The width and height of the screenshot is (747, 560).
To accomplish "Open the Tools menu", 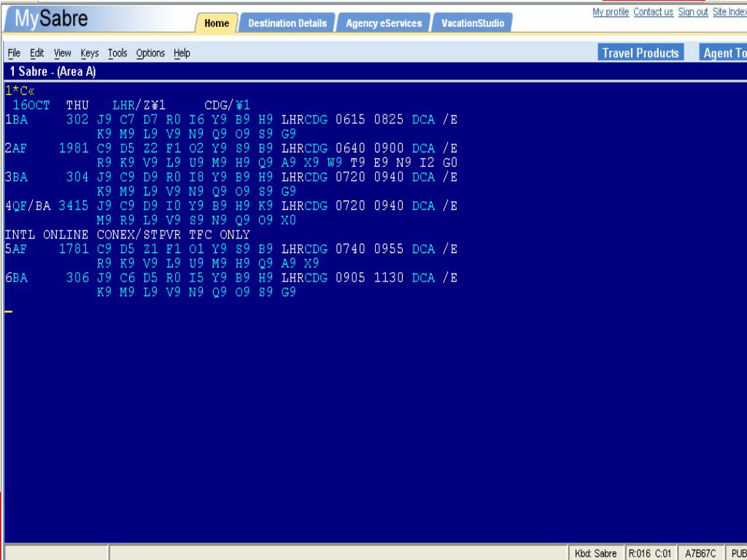I will pos(117,52).
